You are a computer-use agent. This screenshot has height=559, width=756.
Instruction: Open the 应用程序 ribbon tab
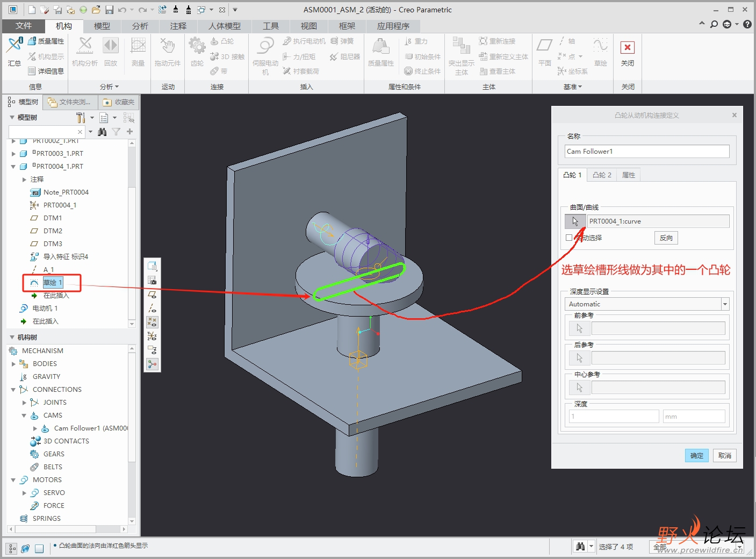393,26
